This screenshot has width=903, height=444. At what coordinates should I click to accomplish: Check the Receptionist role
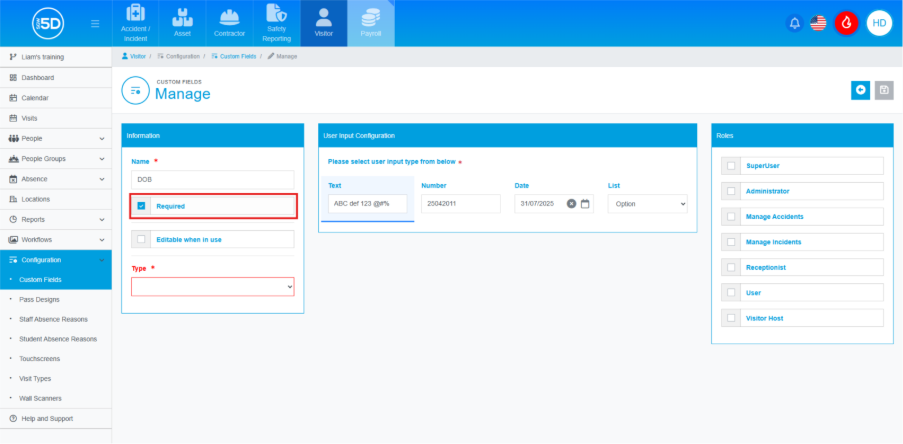[x=731, y=267]
